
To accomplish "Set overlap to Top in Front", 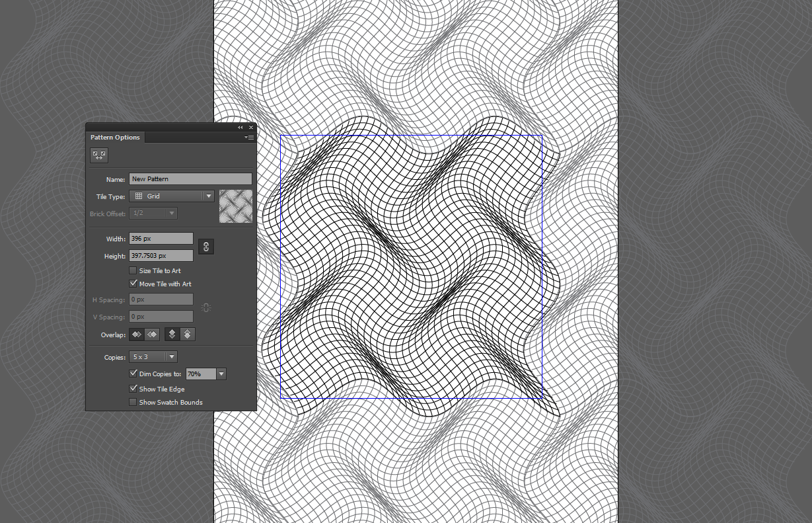I will pos(172,334).
